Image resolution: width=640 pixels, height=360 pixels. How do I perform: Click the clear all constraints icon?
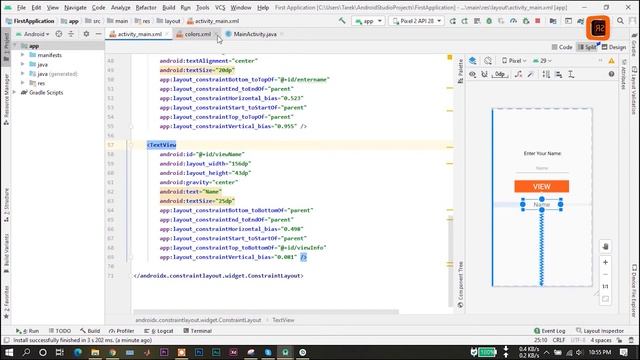pyautogui.click(x=518, y=74)
